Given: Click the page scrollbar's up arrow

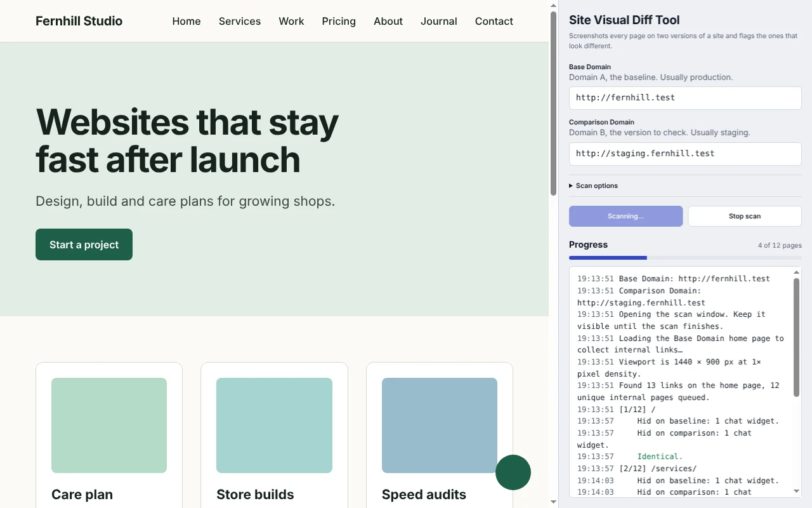Looking at the screenshot, I should pyautogui.click(x=553, y=6).
